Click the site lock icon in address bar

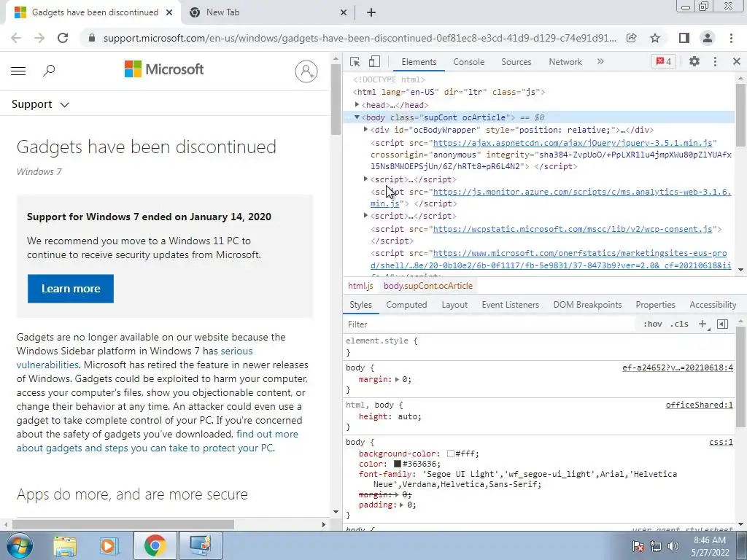point(92,38)
